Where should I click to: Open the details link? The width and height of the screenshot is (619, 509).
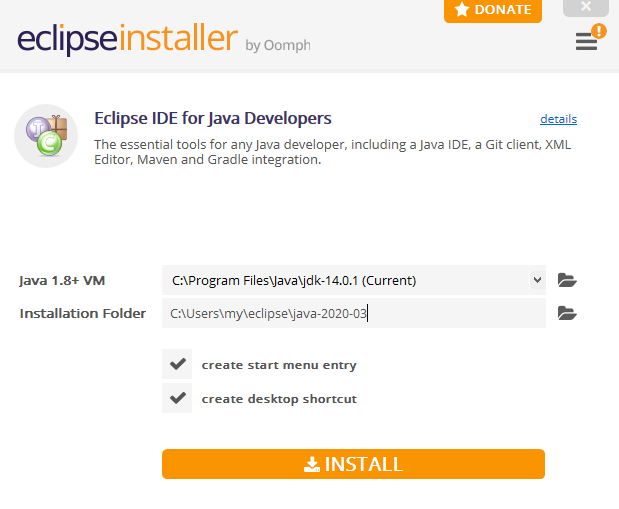[x=558, y=119]
